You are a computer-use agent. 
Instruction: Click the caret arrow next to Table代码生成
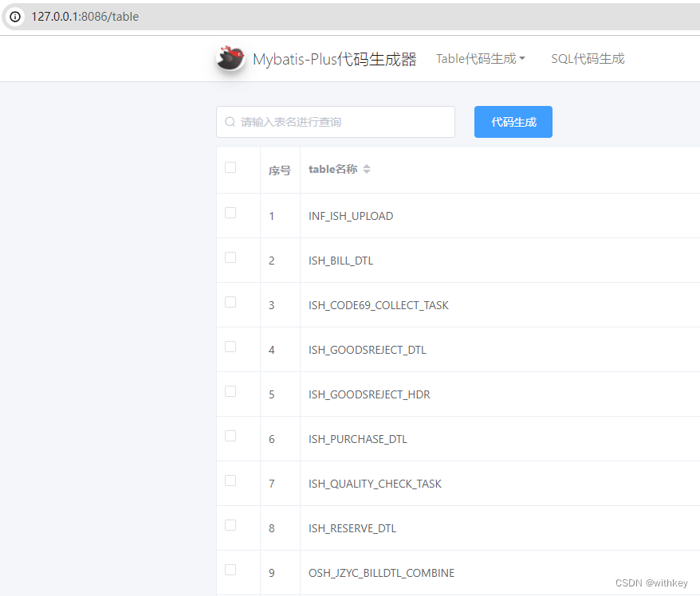pos(524,58)
